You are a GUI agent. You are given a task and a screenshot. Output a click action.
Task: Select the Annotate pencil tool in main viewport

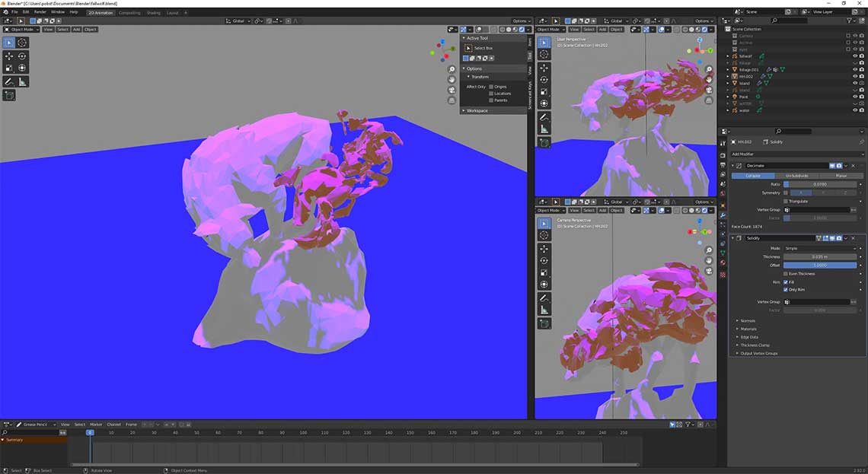[9, 81]
